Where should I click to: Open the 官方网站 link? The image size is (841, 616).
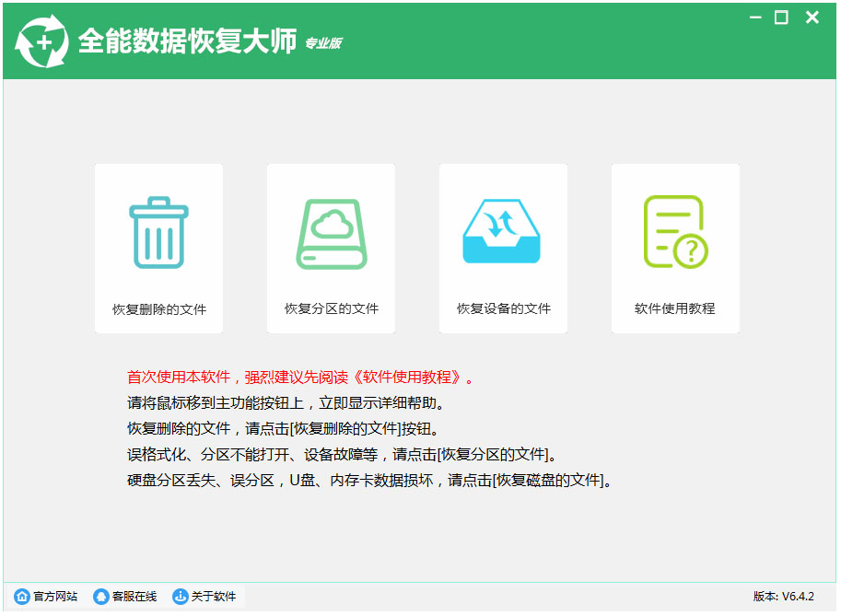coord(55,596)
